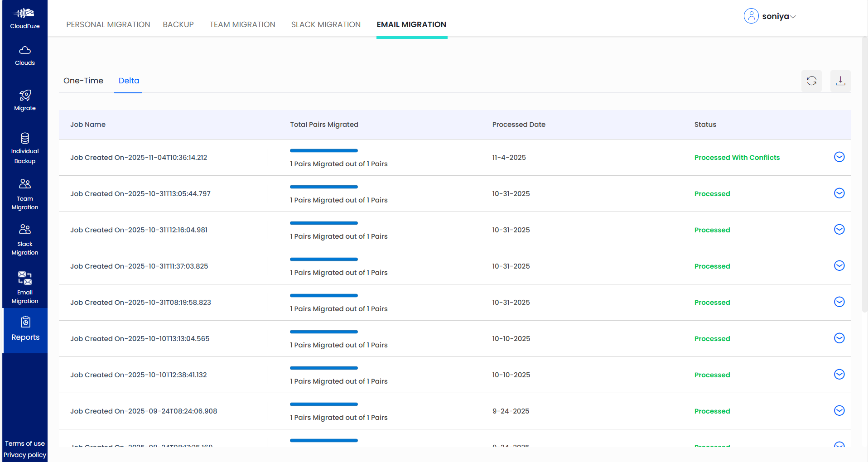
Task: Click the progress bar of the top job
Action: [x=323, y=150]
